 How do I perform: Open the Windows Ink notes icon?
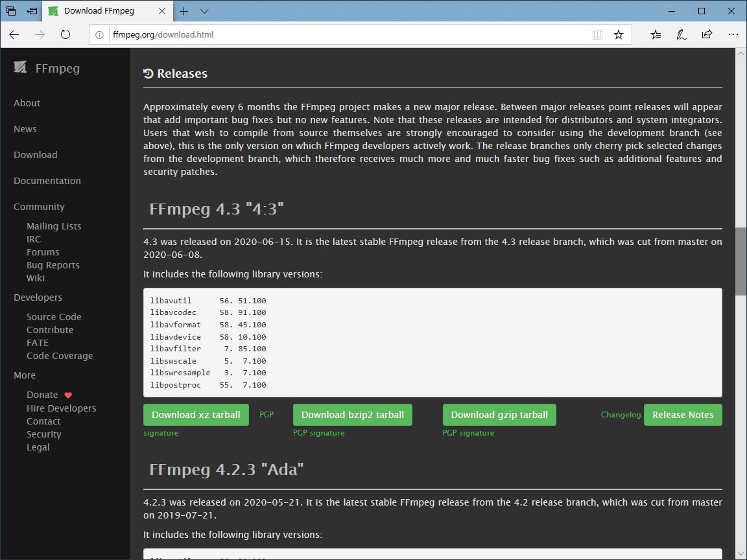coord(681,34)
